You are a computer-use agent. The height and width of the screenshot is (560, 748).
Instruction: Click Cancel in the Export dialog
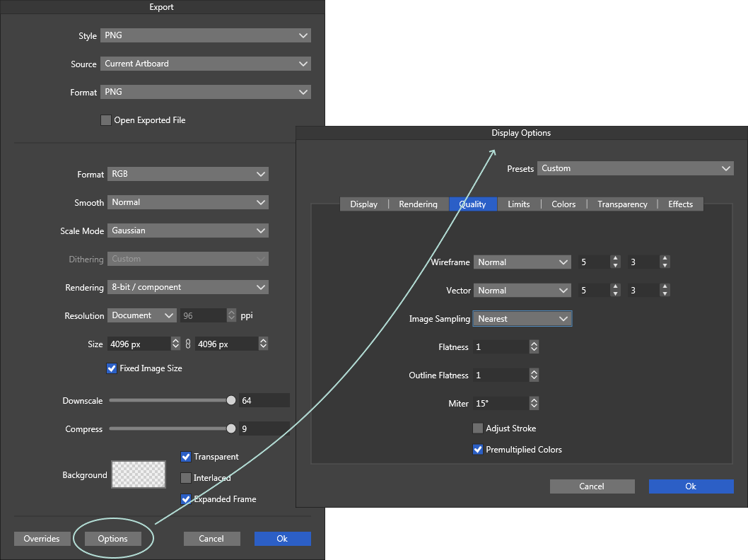tap(212, 539)
